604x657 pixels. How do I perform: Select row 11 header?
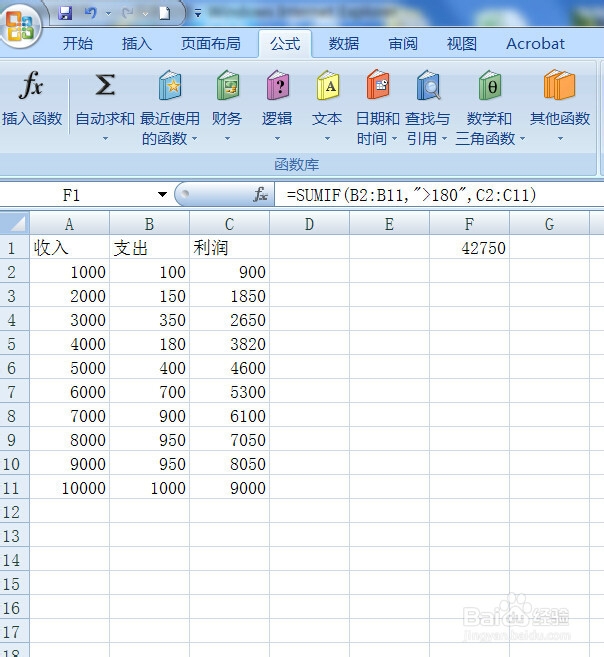pyautogui.click(x=14, y=488)
